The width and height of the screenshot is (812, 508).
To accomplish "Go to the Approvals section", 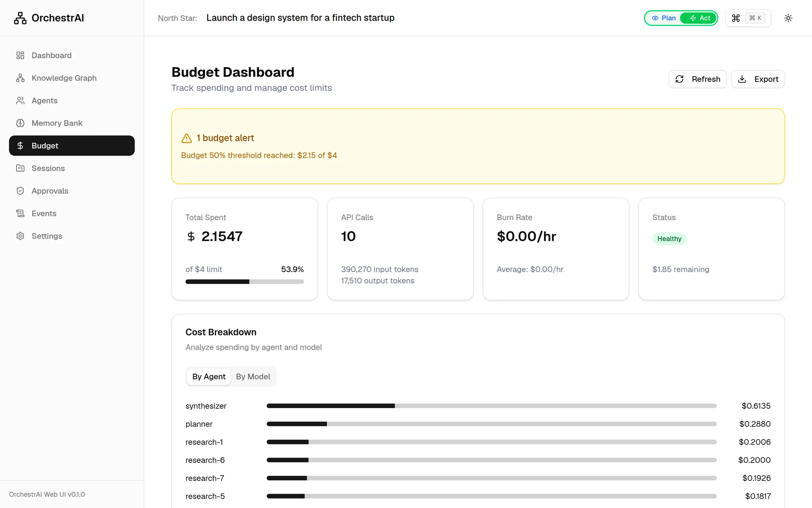I will click(x=72, y=191).
